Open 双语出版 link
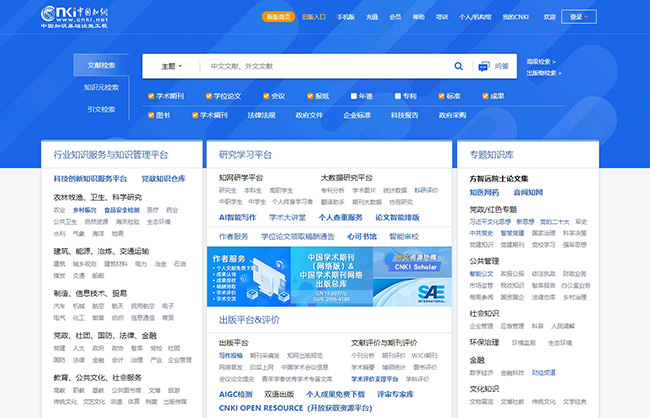The height and width of the screenshot is (418, 650). 279,394
